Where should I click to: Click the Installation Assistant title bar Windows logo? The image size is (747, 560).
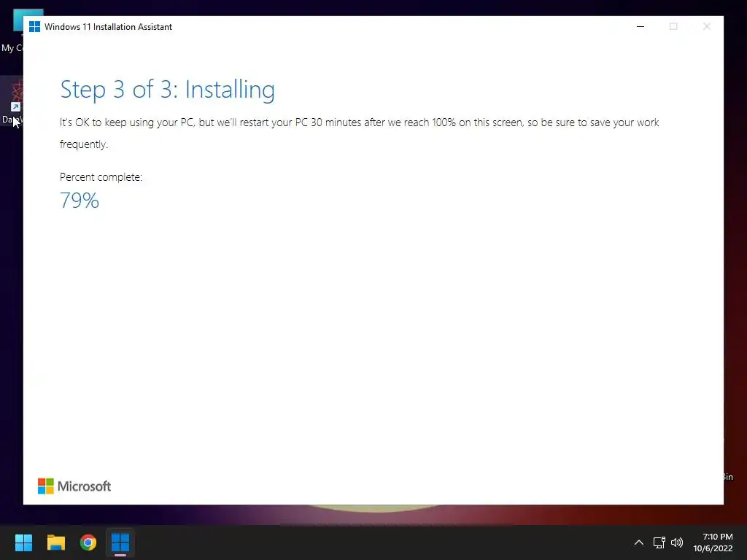point(34,27)
